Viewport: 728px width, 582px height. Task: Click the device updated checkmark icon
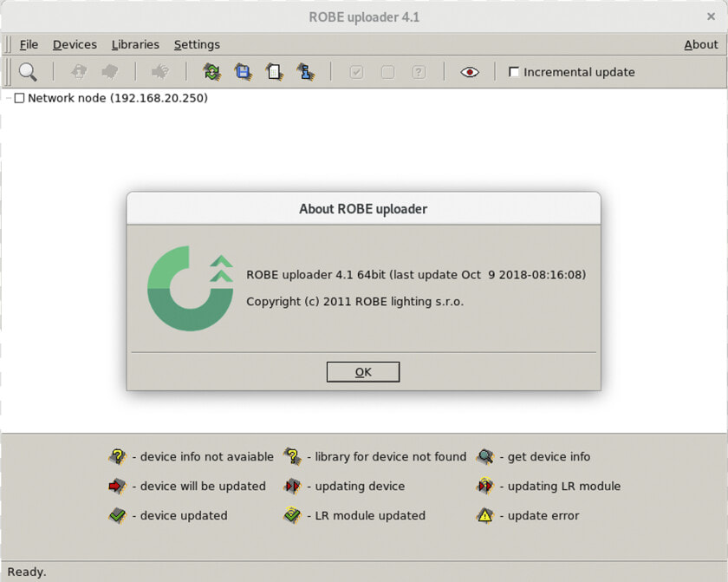click(118, 515)
